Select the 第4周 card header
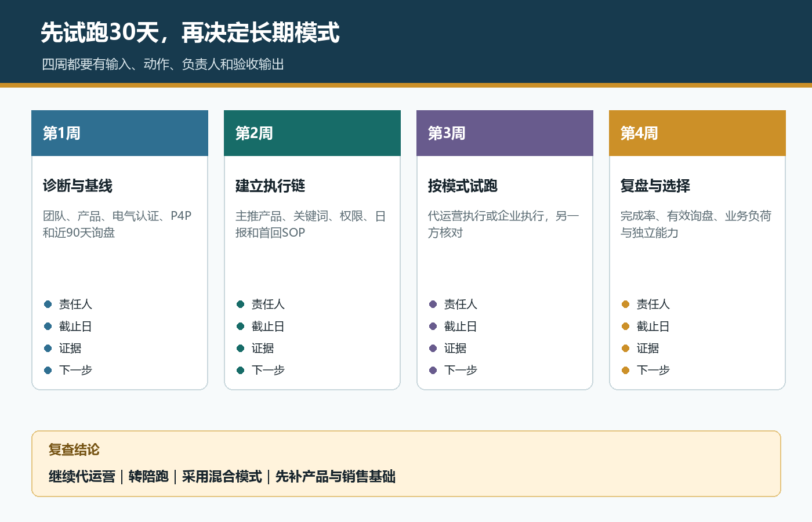 click(x=697, y=133)
